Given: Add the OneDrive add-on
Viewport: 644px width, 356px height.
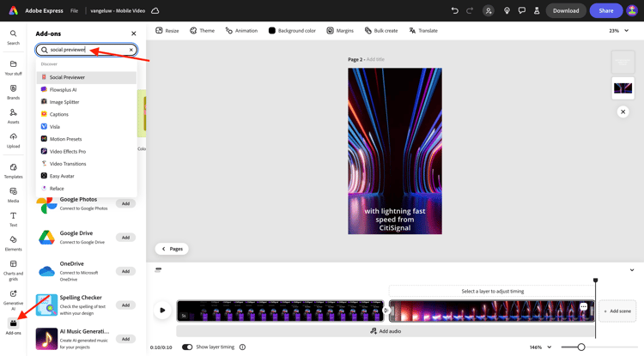Looking at the screenshot, I should [125, 271].
